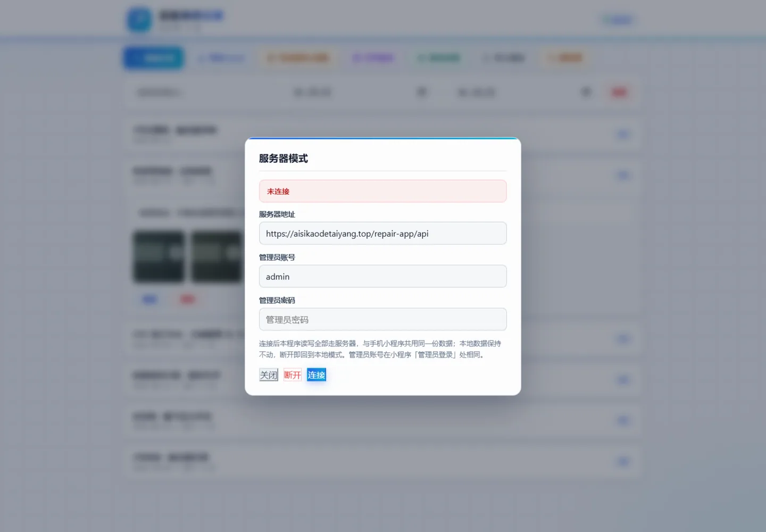This screenshot has width=766, height=532.
Task: Click the 管理员账号 field label
Action: tap(277, 257)
